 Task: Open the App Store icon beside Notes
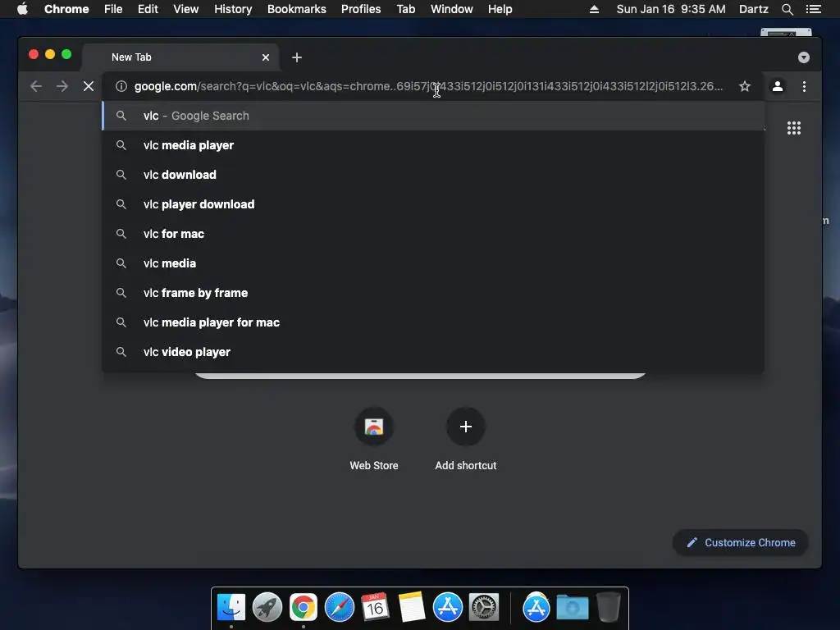coord(448,608)
